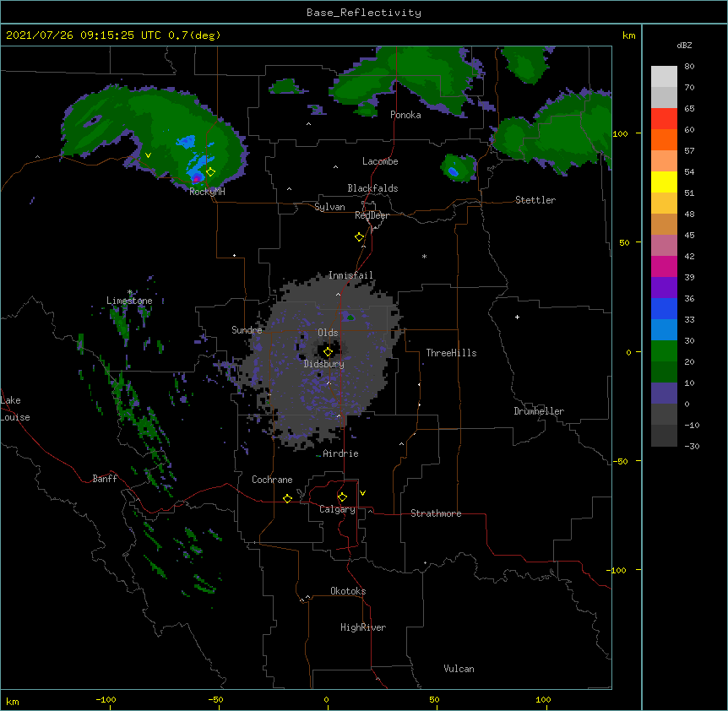Click the ThreeHills label
728x711 pixels.
(x=451, y=353)
